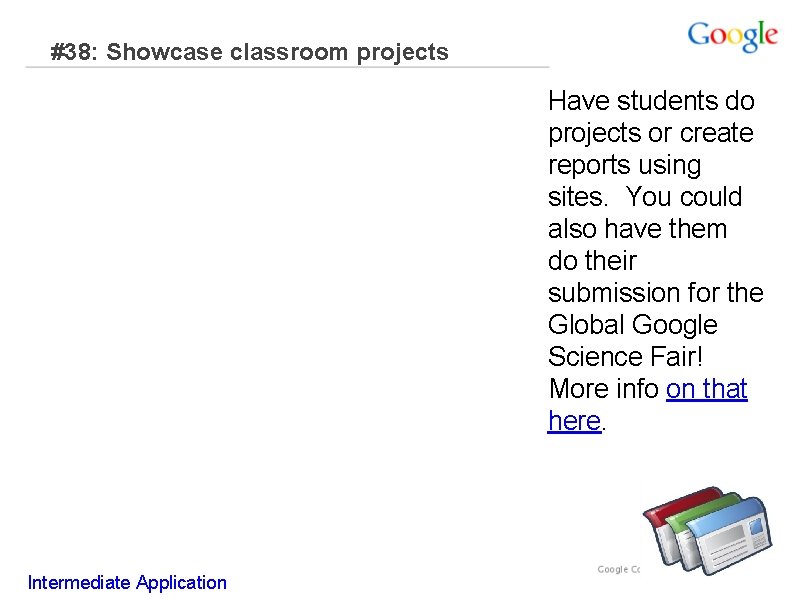Click the horizontal line under the title
Viewport: 800px width, 600px height.
(287, 69)
